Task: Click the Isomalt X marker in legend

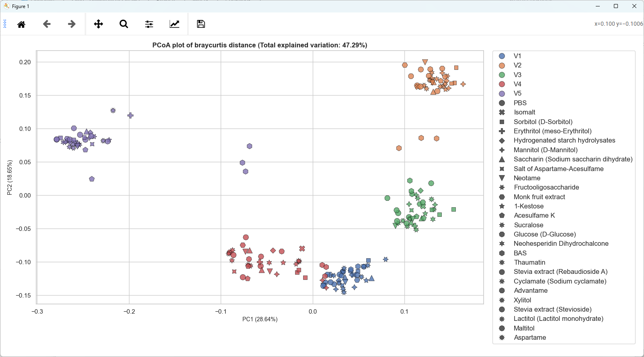Action: (x=502, y=112)
